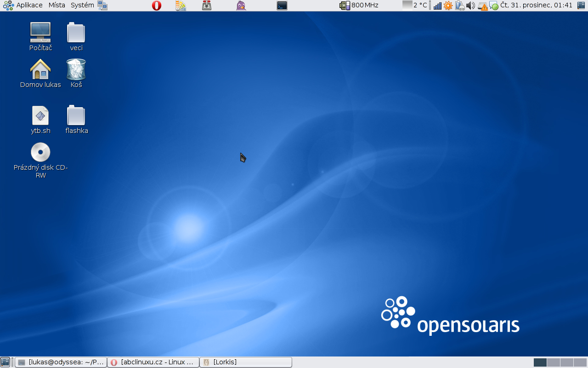Open the Aplikace menu
Screen dimensions: 588x368
point(23,5)
